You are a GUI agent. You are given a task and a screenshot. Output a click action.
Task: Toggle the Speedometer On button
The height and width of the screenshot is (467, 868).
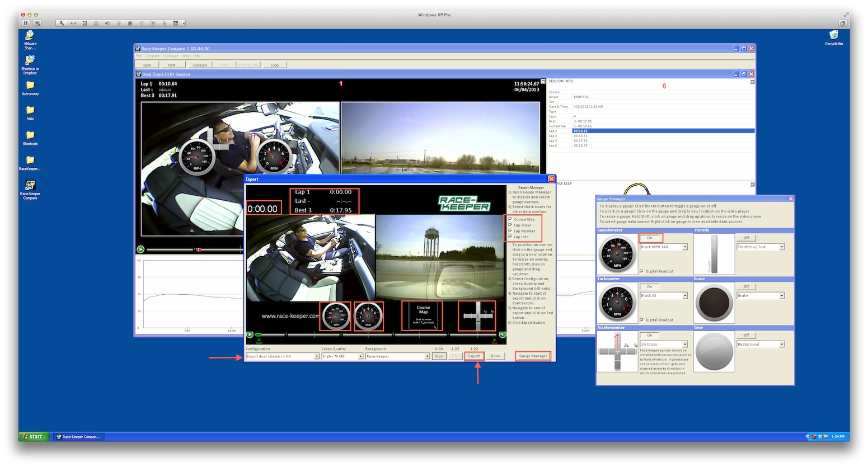pyautogui.click(x=650, y=238)
